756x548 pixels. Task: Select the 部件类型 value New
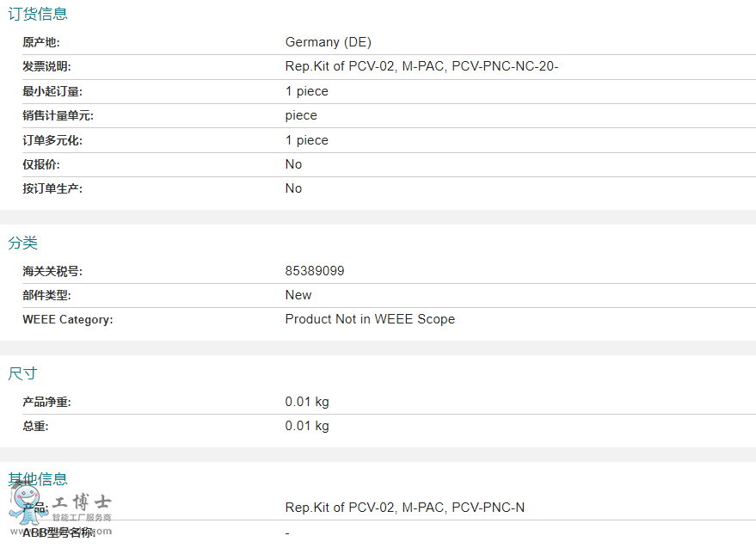[x=298, y=295]
